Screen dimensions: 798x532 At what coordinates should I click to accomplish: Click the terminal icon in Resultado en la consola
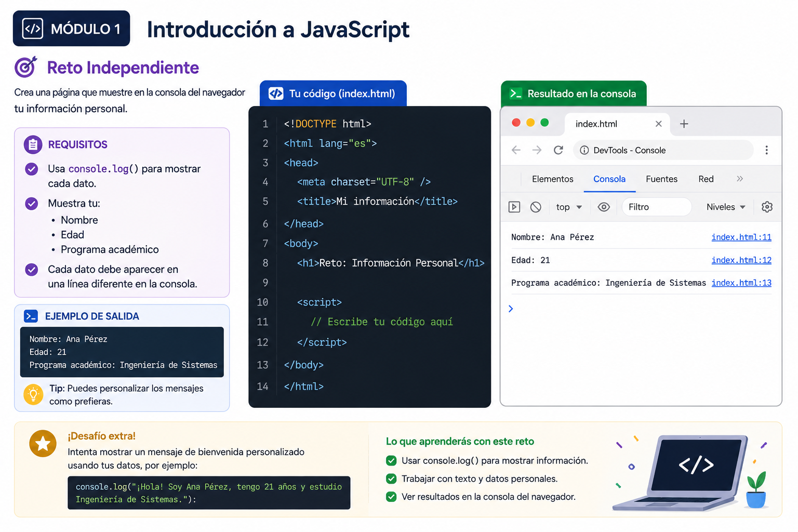(x=515, y=94)
